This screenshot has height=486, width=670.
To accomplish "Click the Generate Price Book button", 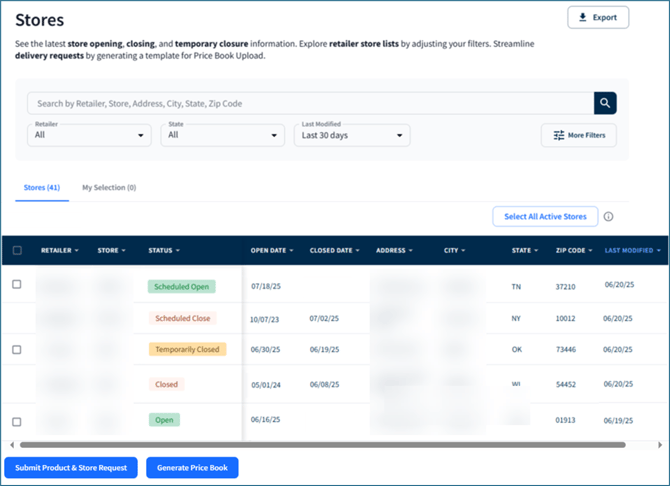I will pos(192,468).
